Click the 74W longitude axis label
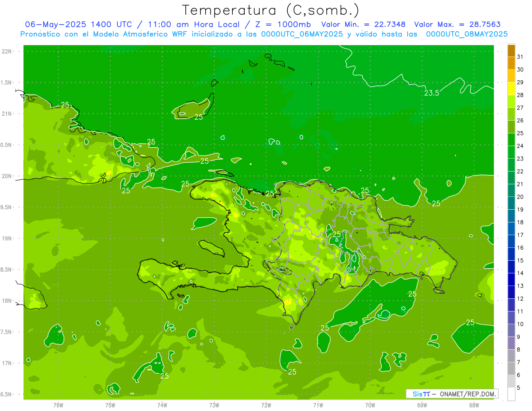The height and width of the screenshot is (411, 532). (162, 405)
